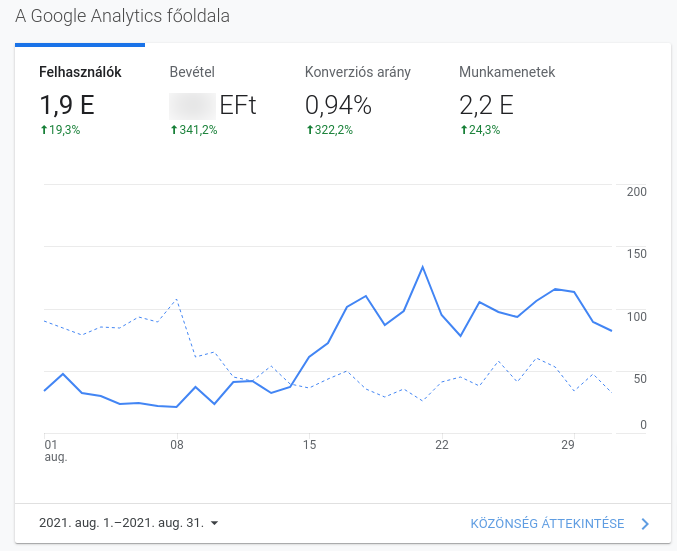Click the green up arrow beside 24,3%
Screen dimensions: 677x551
point(464,130)
